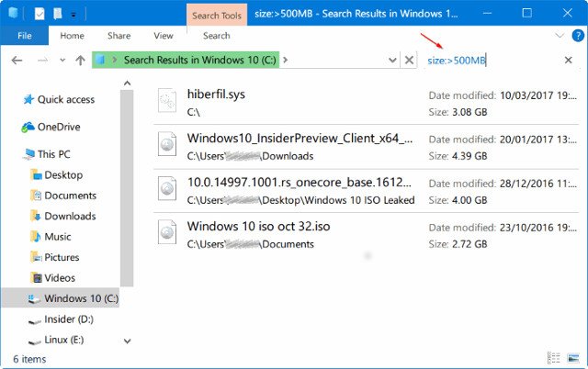Open the Customize Quick Access Toolbar dropdown
The height and width of the screenshot is (369, 588).
pos(73,15)
